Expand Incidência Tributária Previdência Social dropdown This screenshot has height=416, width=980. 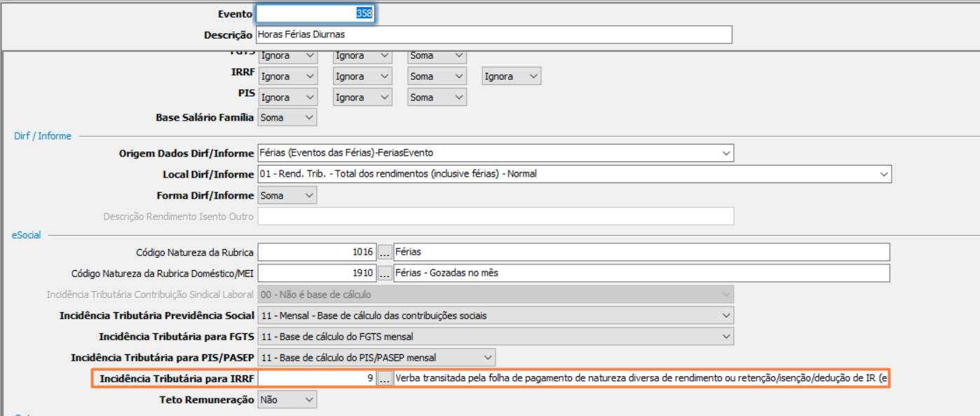click(x=495, y=316)
